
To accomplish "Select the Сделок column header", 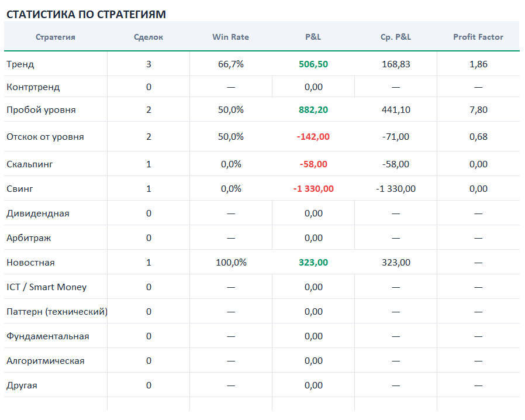I will (x=148, y=37).
